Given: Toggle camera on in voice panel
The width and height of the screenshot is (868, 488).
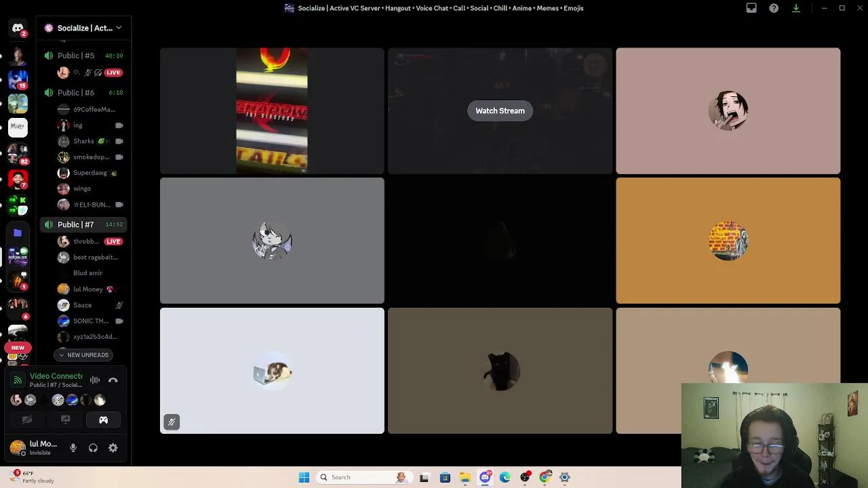Looking at the screenshot, I should (x=27, y=420).
